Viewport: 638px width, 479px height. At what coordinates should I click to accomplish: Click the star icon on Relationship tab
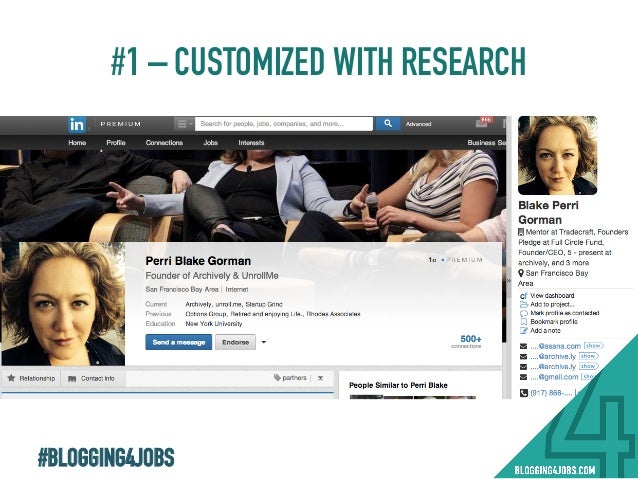[11, 378]
